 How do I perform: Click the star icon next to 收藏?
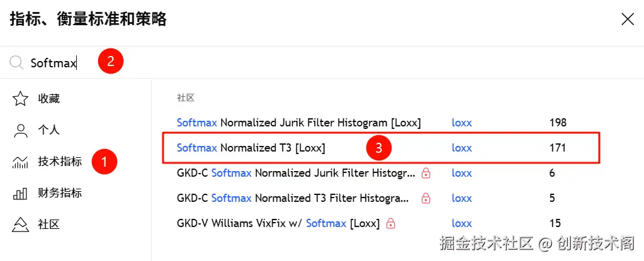tap(21, 99)
